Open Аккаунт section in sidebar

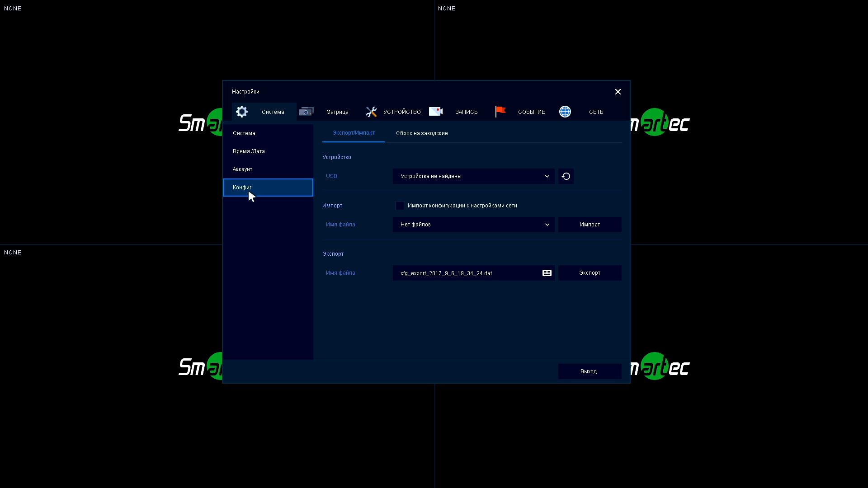pos(243,169)
